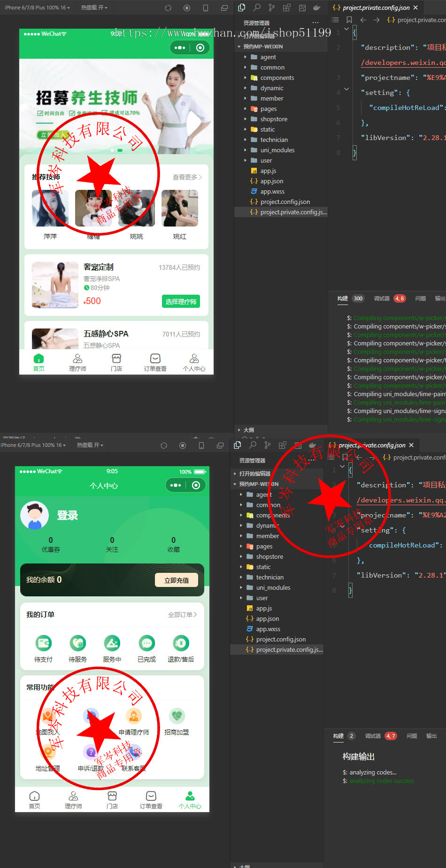Fold the "setting" block in the editor beside 首页

pos(346,88)
